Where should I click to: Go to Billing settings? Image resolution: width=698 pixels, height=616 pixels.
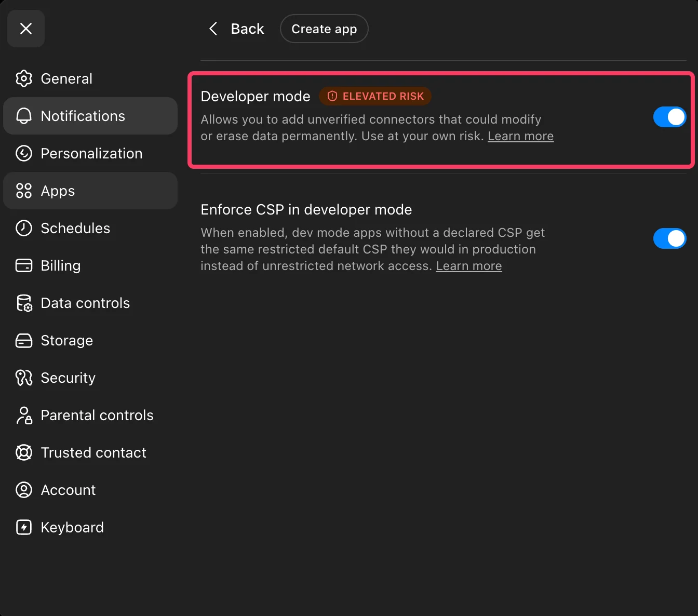tap(90, 265)
